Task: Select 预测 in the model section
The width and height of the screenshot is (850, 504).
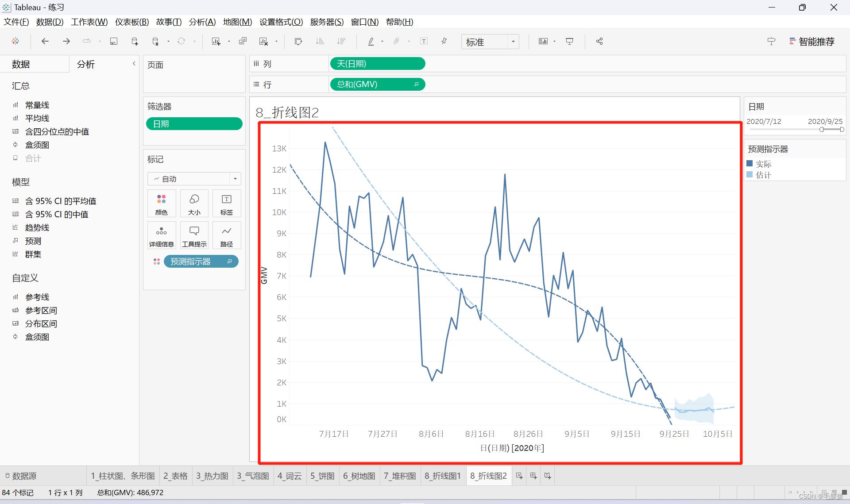Action: pyautogui.click(x=33, y=241)
